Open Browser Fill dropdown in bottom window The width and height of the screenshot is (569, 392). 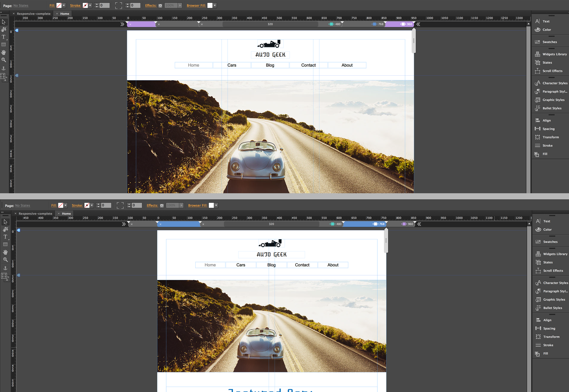tap(216, 205)
